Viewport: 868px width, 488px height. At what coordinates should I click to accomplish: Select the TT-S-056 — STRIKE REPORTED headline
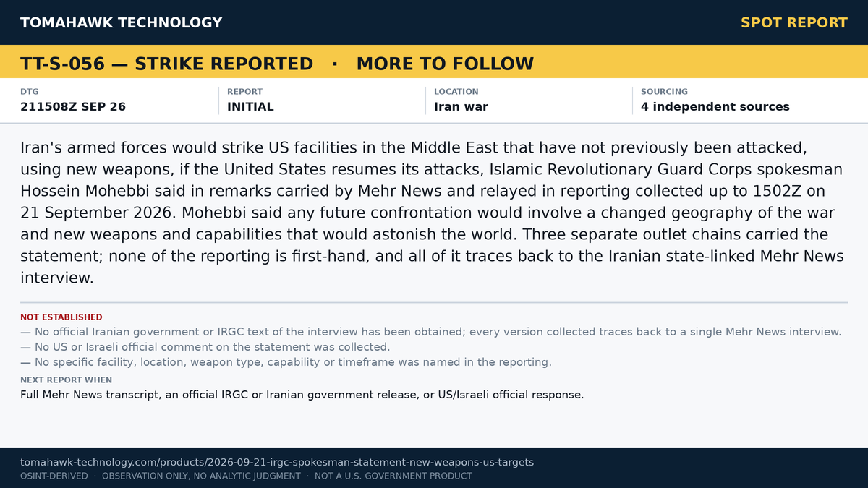pos(166,64)
